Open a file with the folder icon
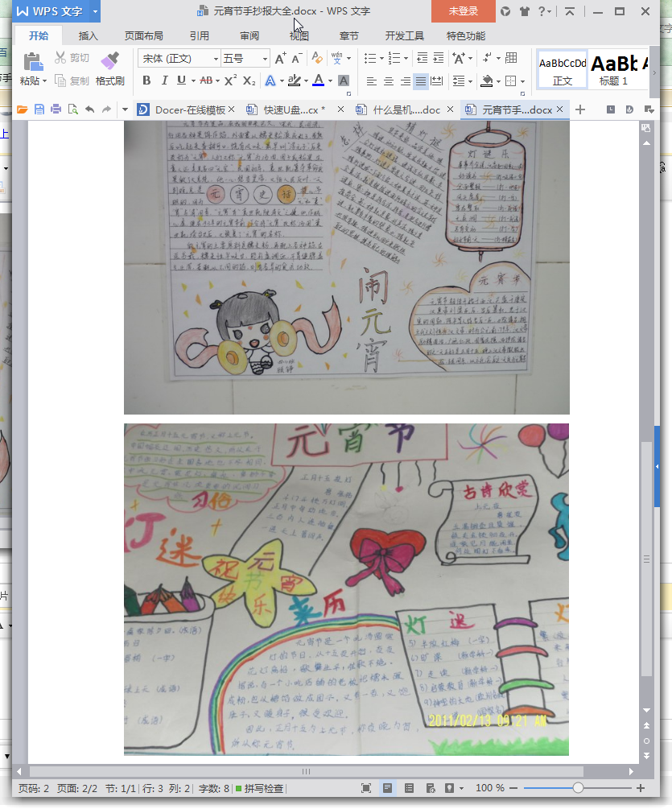This screenshot has height=809, width=672. (23, 109)
